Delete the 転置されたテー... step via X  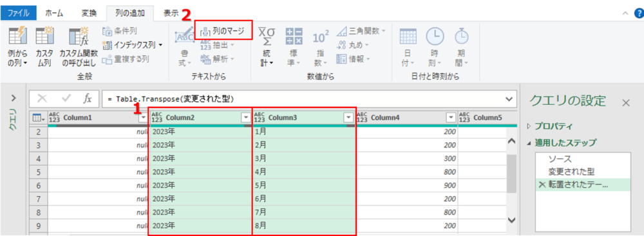(x=542, y=185)
